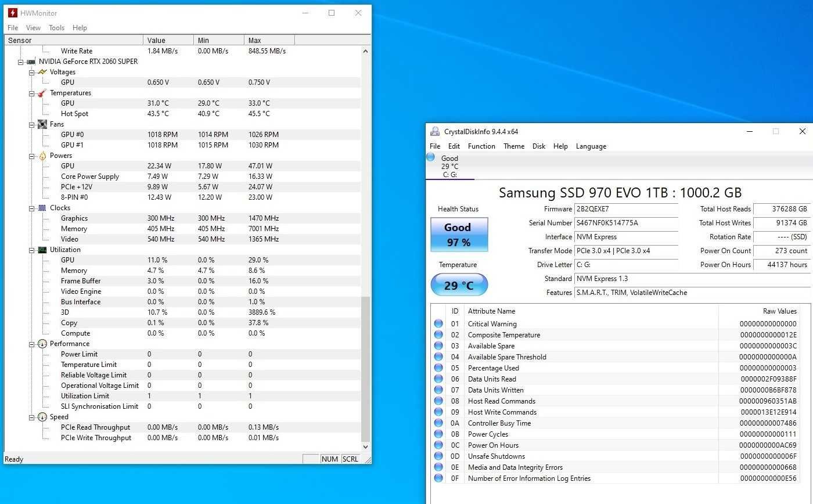Collapse the Performance tree node

click(x=33, y=344)
